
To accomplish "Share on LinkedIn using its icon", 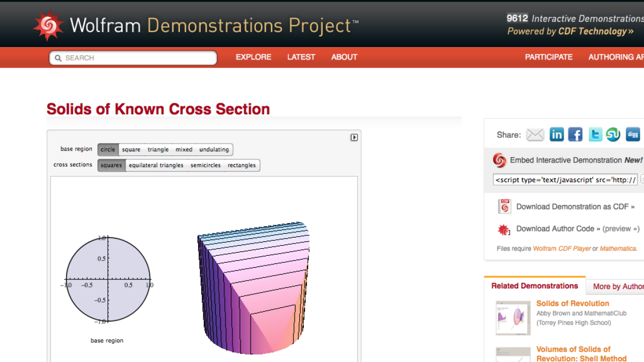I will pyautogui.click(x=557, y=134).
